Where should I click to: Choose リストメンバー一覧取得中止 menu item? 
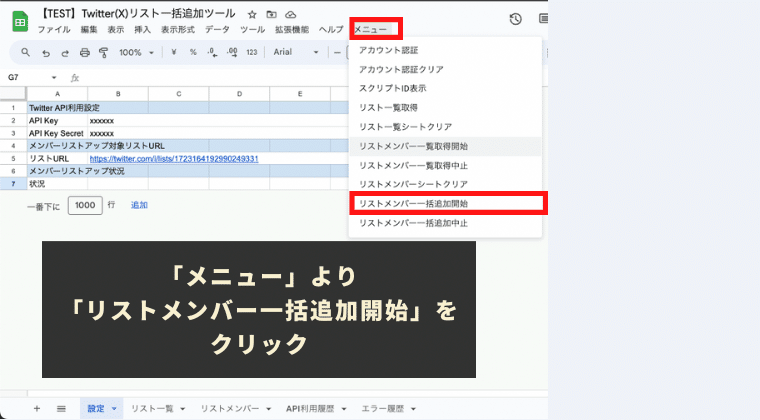point(445,166)
